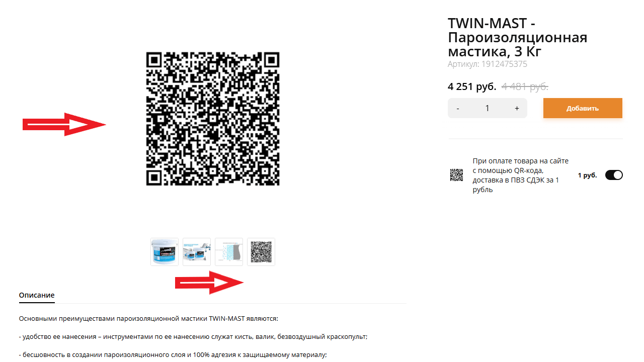
Task: Click the quantity field showing 1
Action: (x=487, y=109)
